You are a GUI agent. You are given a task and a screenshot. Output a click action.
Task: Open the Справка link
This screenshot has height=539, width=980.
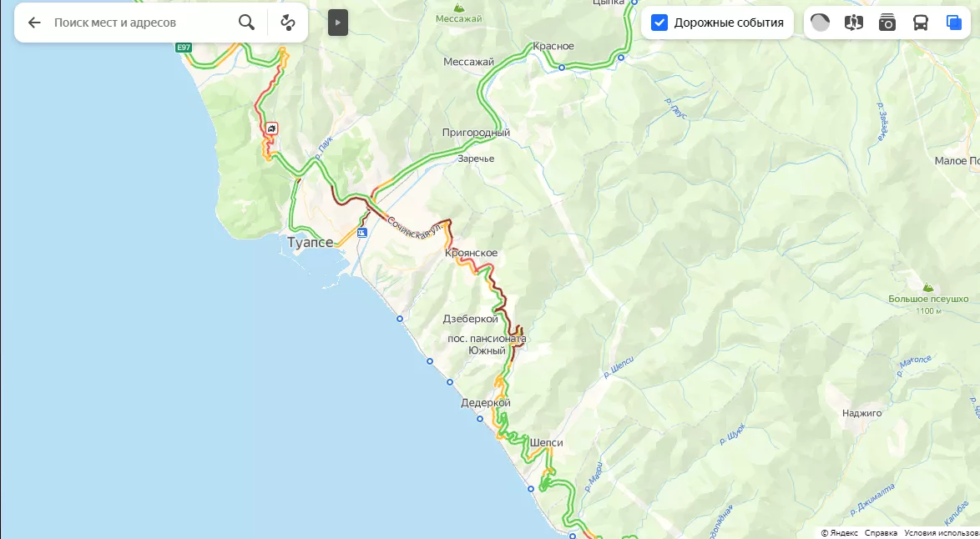[x=881, y=533]
